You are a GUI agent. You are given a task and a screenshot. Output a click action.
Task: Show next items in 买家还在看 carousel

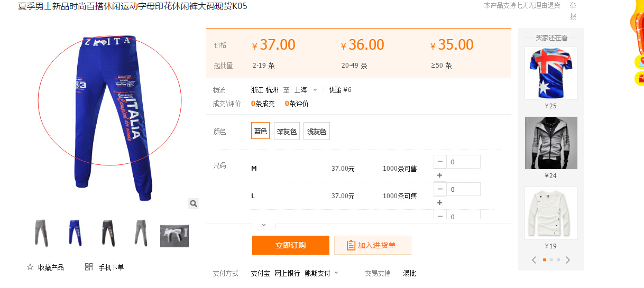coord(568,260)
